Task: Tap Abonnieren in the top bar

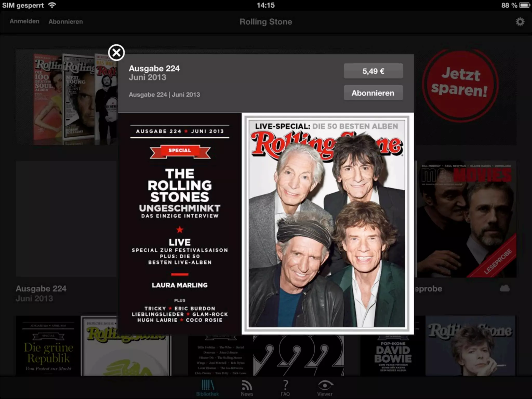Action: click(x=66, y=22)
